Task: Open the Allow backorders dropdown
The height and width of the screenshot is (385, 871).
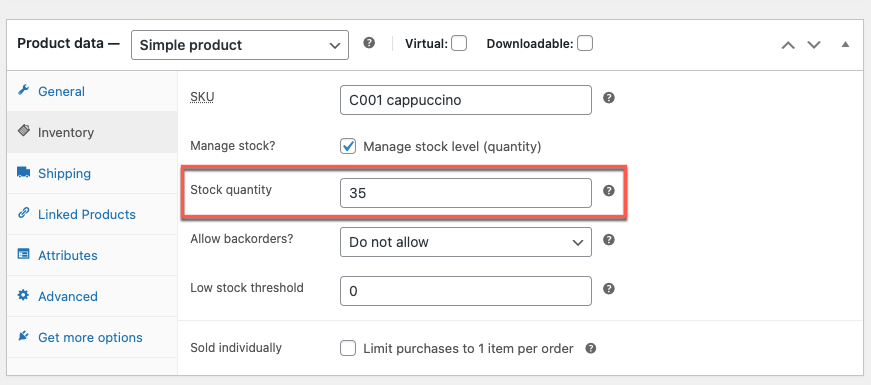Action: [465, 242]
